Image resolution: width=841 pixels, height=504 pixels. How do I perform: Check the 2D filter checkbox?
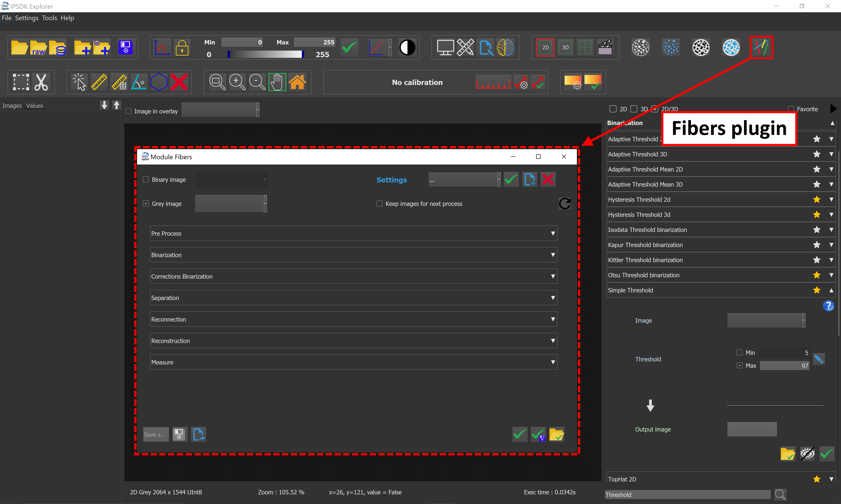tap(613, 109)
